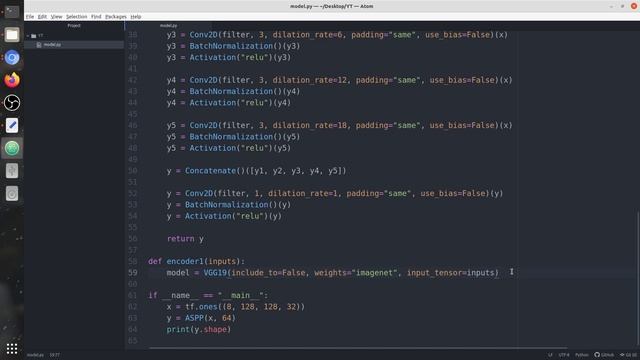Click 'def encoder1(inputs):' definition
This screenshot has width=640, height=360.
pyautogui.click(x=196, y=261)
